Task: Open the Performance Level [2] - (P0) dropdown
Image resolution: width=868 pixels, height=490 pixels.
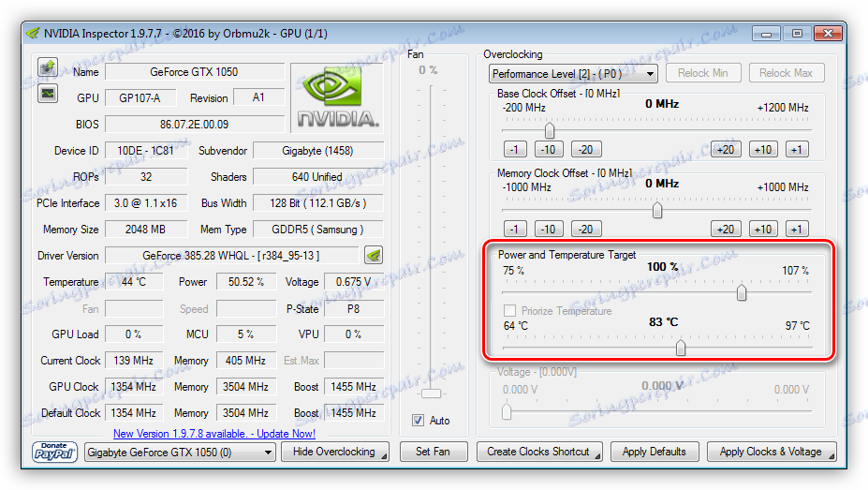Action: pyautogui.click(x=573, y=74)
